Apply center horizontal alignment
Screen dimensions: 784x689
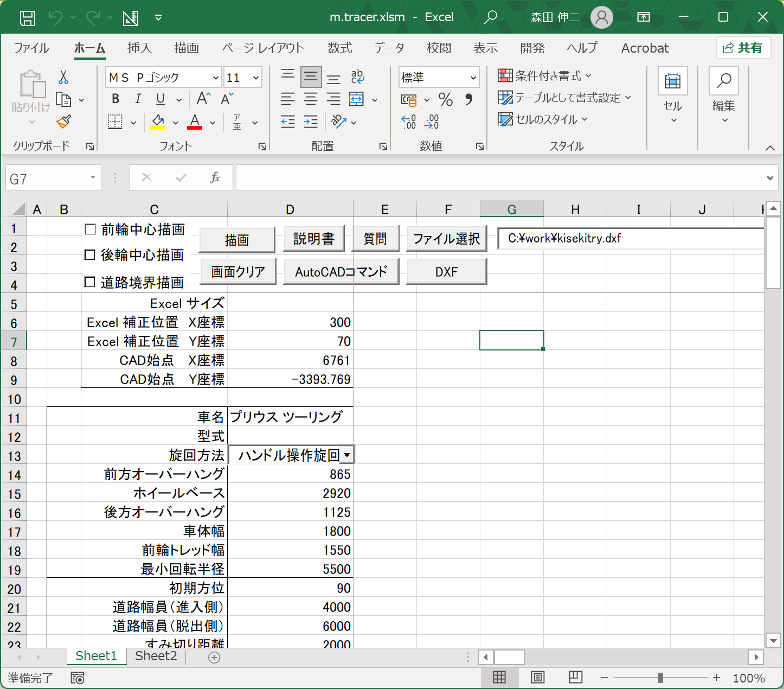(x=311, y=99)
